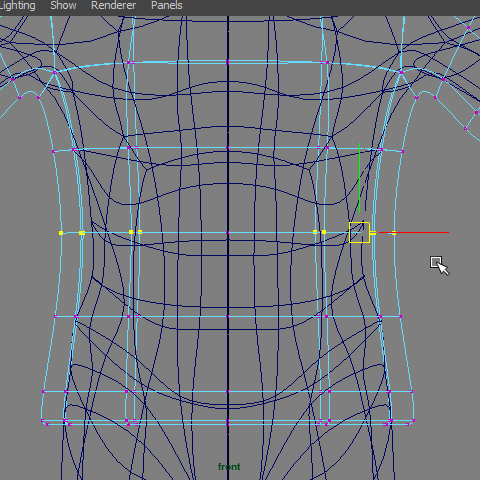This screenshot has height=480, width=480.
Task: Select the magenta vertex at the right shoulder junction
Action: (401, 72)
